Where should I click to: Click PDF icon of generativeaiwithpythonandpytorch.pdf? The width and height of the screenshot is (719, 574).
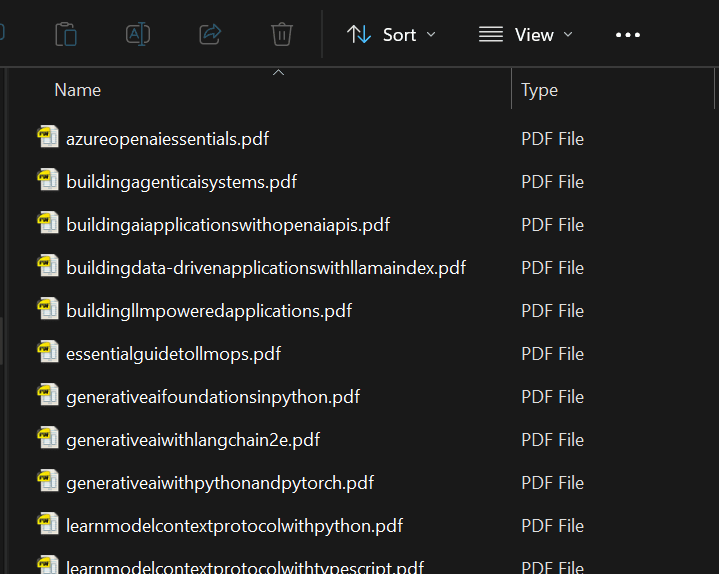(x=48, y=481)
